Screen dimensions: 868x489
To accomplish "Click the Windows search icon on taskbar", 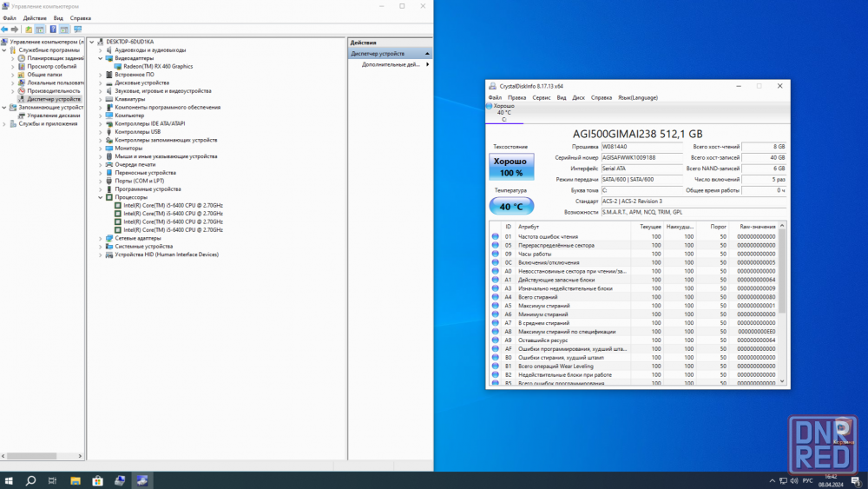I will (30, 480).
